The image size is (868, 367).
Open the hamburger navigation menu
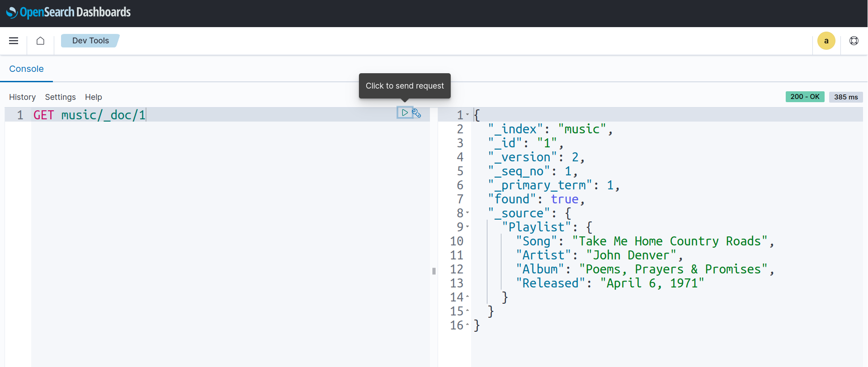click(x=14, y=41)
